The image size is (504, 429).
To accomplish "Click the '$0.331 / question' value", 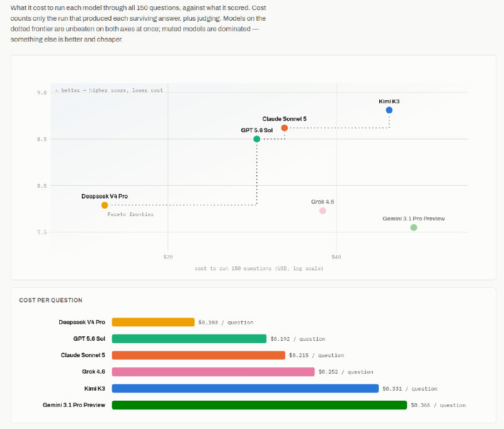I will tap(410, 389).
